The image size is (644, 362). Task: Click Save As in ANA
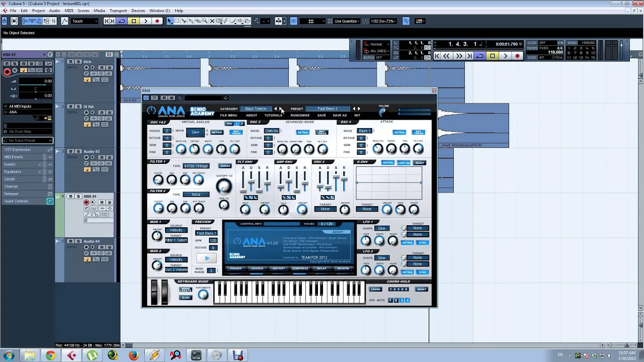click(x=340, y=115)
